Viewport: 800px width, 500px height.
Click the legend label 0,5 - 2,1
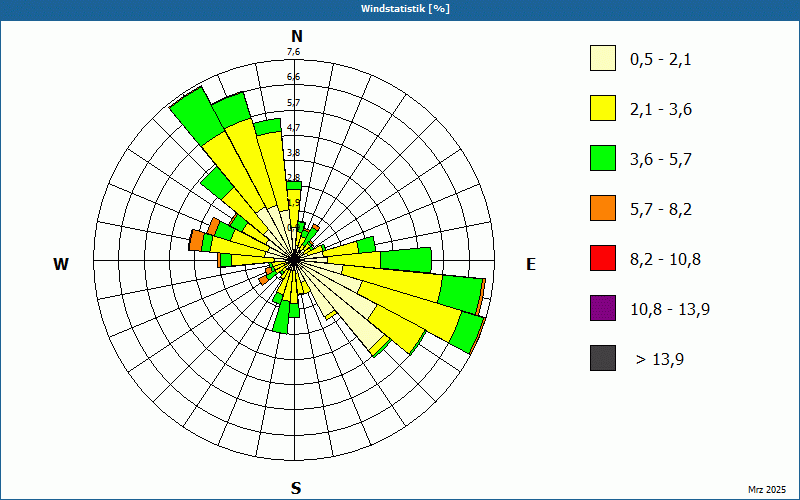pos(661,60)
